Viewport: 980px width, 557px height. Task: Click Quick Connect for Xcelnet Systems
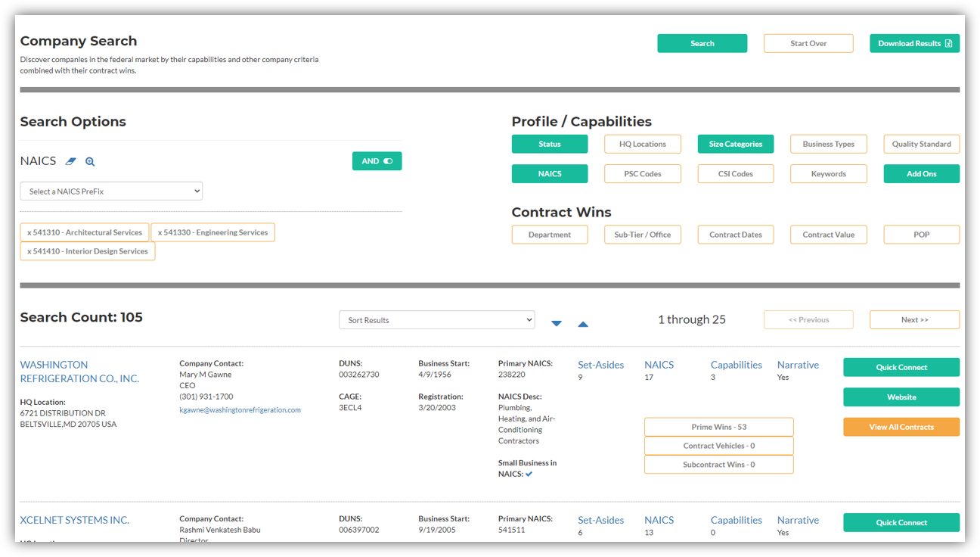[901, 522]
